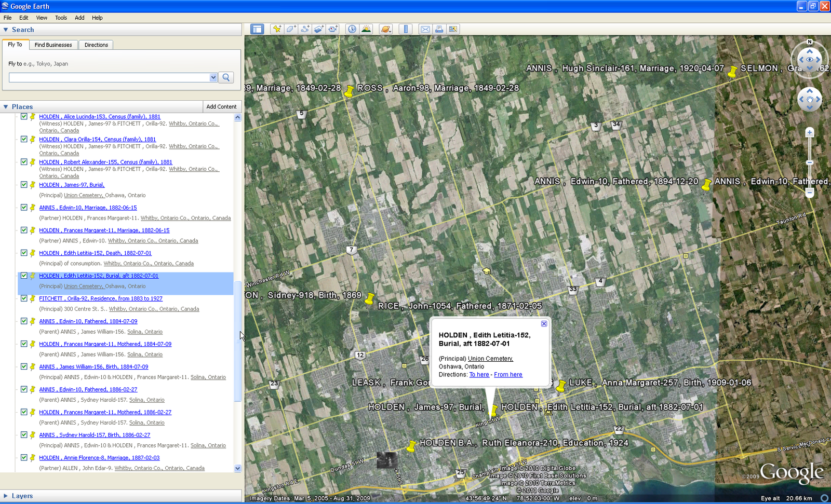
Task: Click 'From here' directions link in balloon
Action: click(x=508, y=375)
